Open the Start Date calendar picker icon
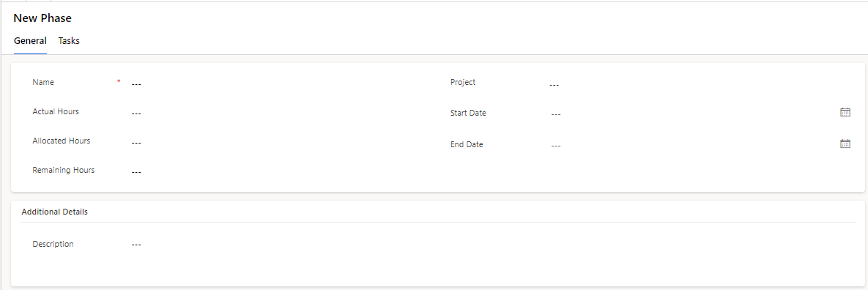This screenshot has height=290, width=868. tap(845, 112)
